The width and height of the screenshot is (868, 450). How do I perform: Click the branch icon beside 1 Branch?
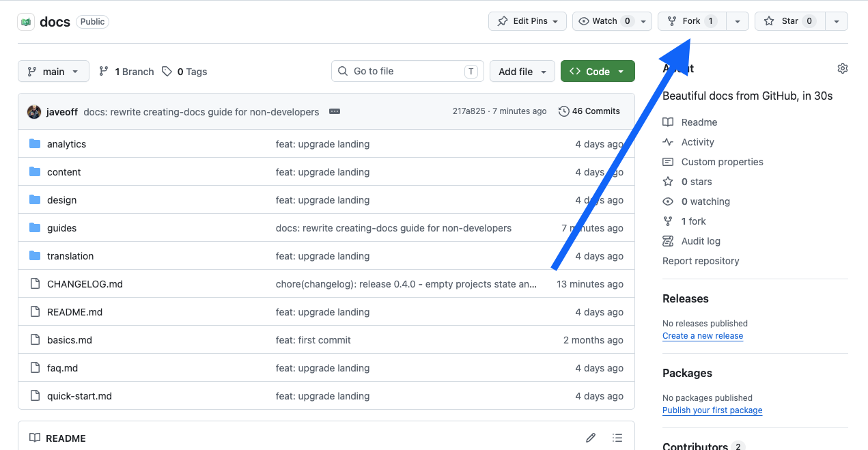(104, 71)
